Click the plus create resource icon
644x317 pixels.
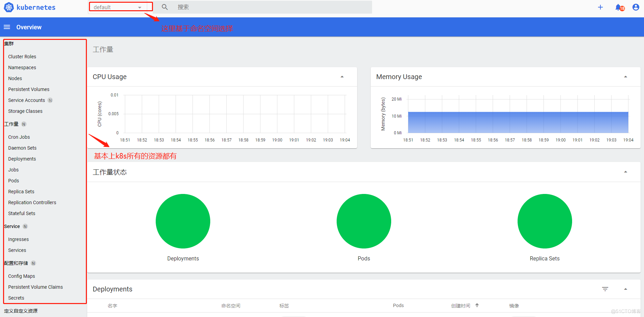point(600,7)
